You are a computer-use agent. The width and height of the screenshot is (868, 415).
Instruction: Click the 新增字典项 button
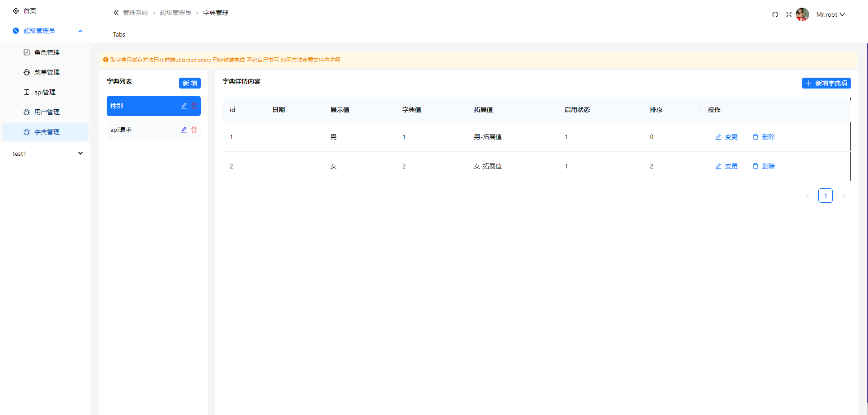(826, 83)
